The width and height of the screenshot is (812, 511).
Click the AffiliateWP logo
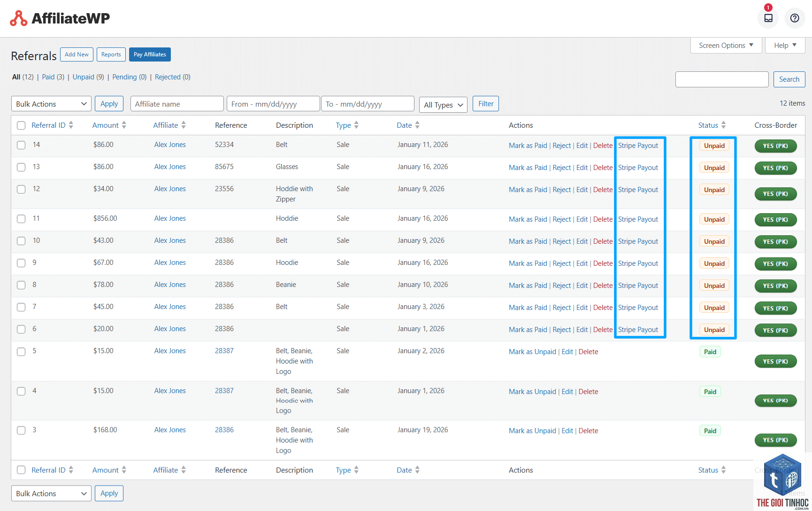(60, 18)
